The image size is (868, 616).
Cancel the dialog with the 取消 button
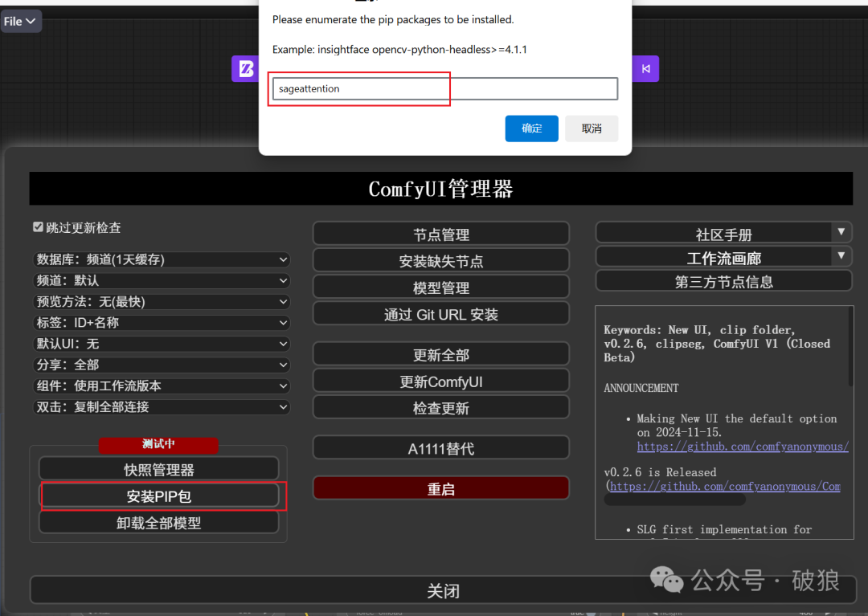(592, 129)
